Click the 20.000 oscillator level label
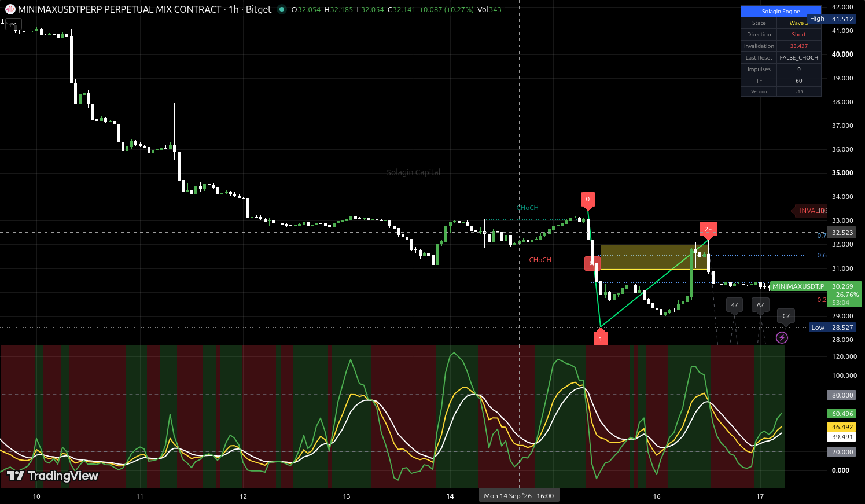 [842, 452]
